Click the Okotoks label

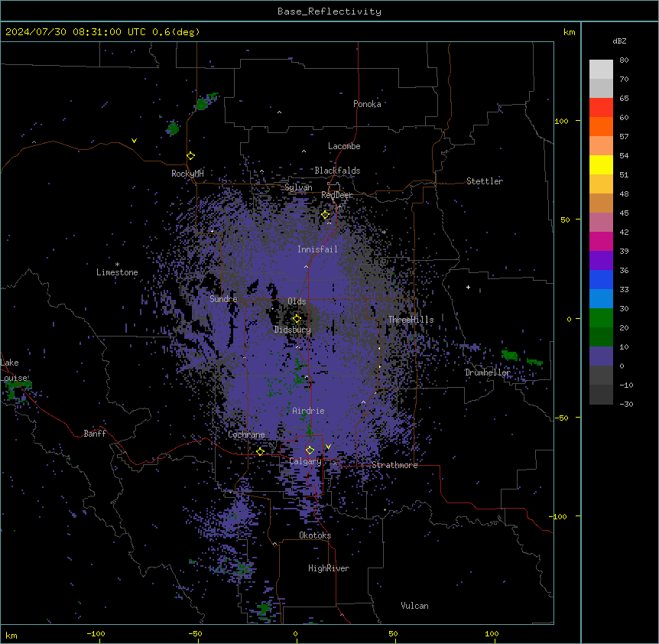(x=315, y=535)
